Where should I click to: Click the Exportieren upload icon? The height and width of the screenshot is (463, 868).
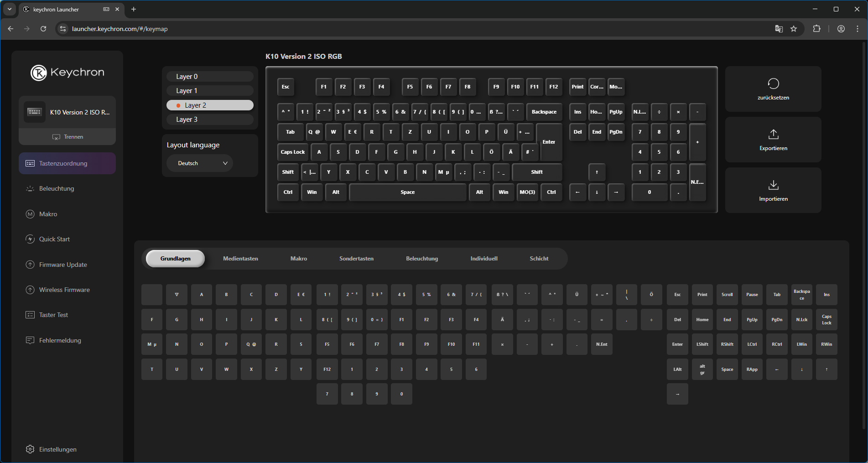point(773,135)
